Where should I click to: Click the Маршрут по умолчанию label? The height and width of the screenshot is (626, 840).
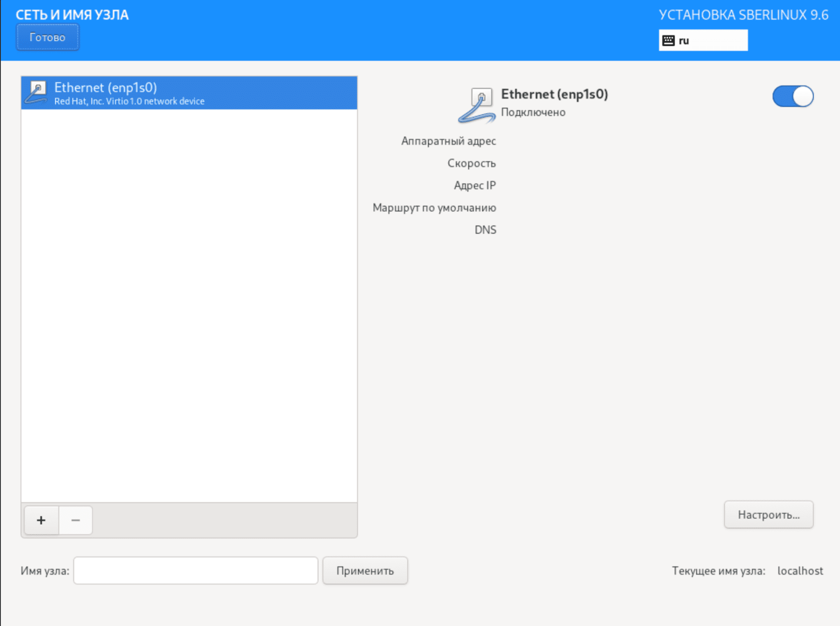tap(434, 208)
